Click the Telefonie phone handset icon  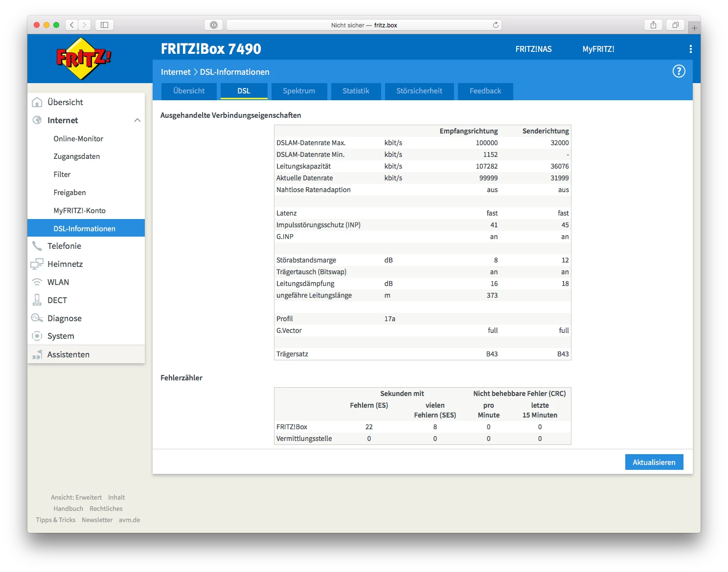point(37,246)
